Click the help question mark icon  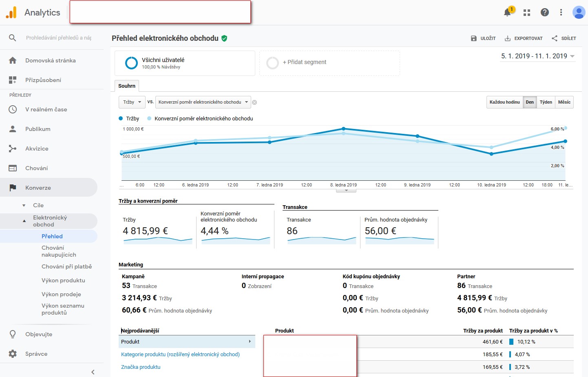pyautogui.click(x=544, y=12)
